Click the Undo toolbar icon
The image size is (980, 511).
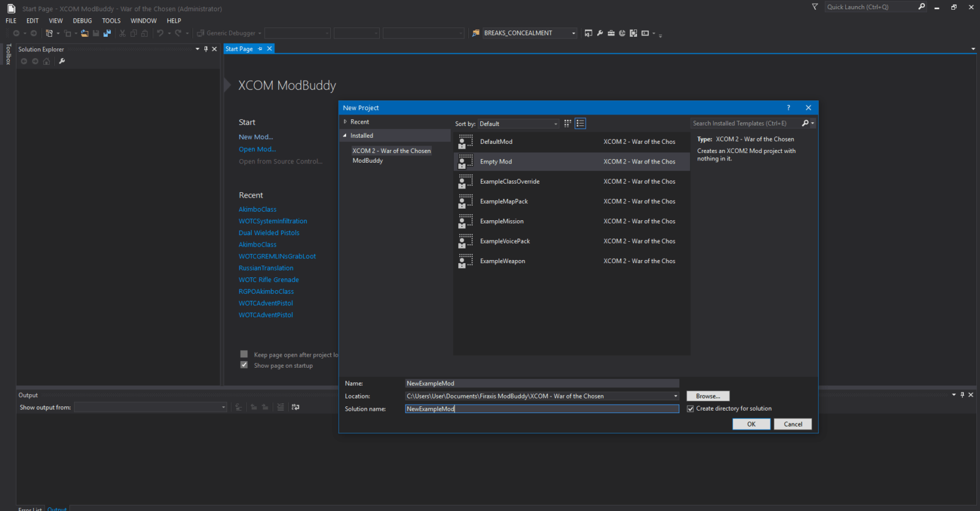coord(160,33)
